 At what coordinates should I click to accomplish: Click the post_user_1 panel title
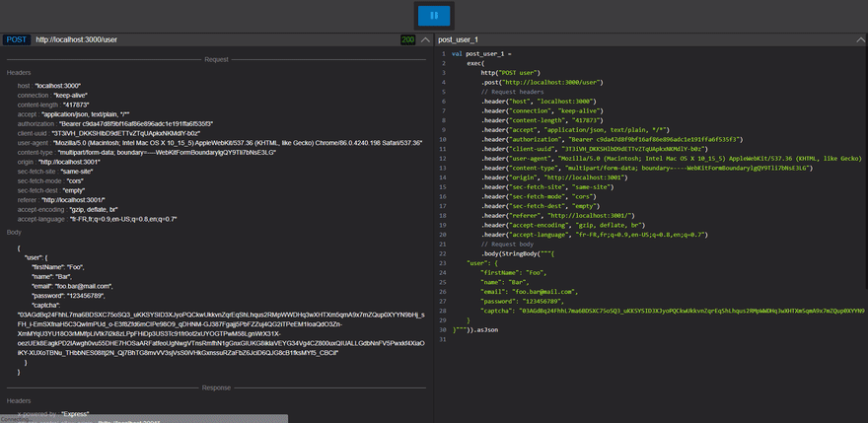tap(458, 39)
